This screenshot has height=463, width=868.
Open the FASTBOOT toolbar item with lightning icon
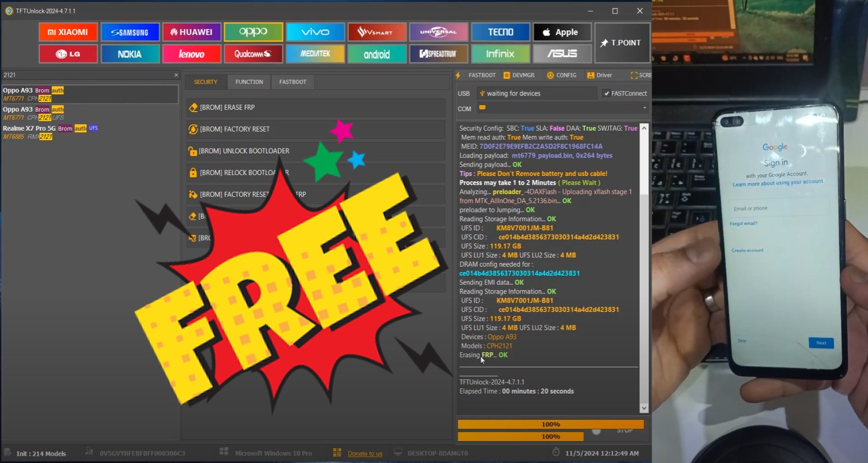[476, 75]
